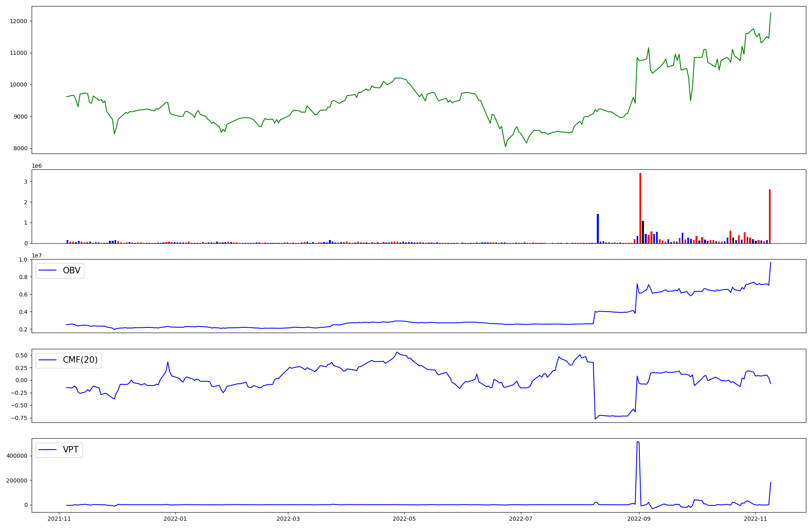Click the 400000 VPT axis tick label

coord(17,456)
